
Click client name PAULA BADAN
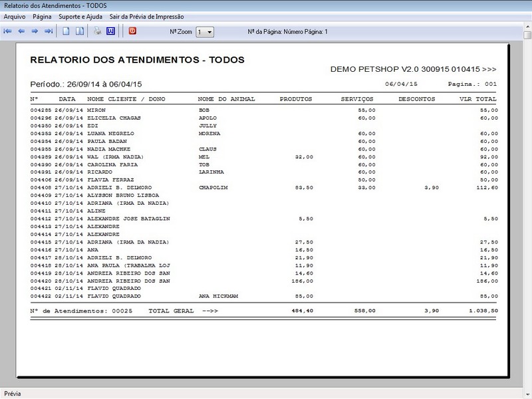[x=107, y=142]
